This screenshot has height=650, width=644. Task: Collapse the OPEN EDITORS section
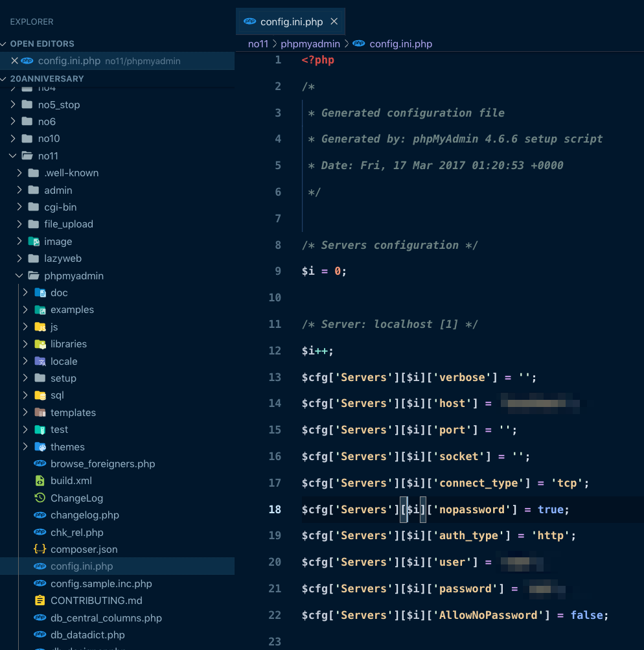point(4,43)
